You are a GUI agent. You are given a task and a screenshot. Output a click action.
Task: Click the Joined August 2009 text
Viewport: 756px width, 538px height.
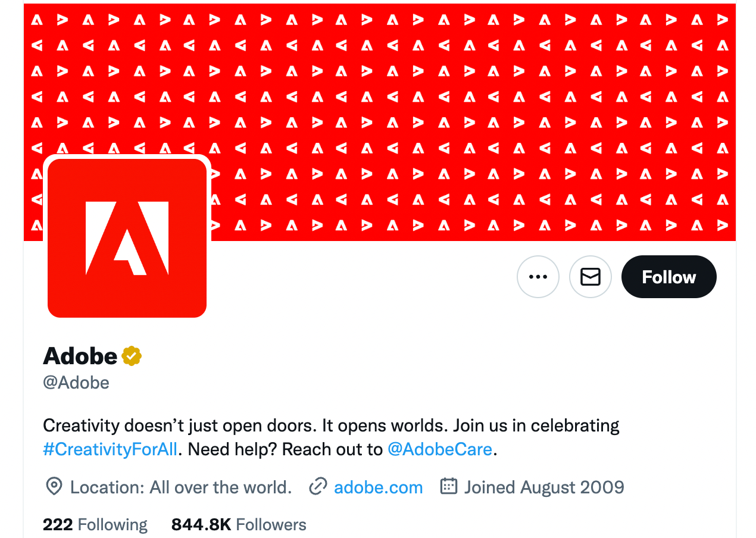click(544, 487)
